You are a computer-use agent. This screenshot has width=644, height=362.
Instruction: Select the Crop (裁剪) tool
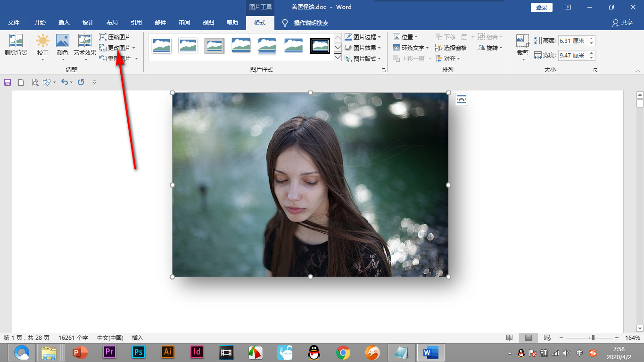coord(523,41)
